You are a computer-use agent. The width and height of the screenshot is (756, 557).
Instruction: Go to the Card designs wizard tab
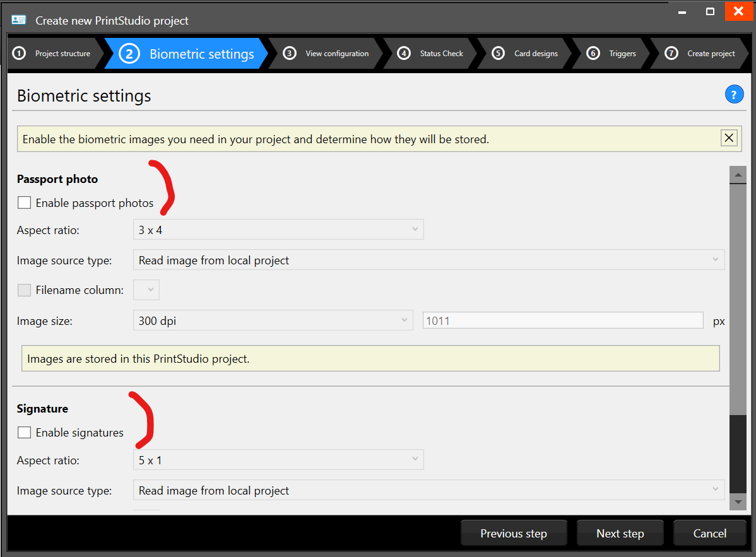532,54
